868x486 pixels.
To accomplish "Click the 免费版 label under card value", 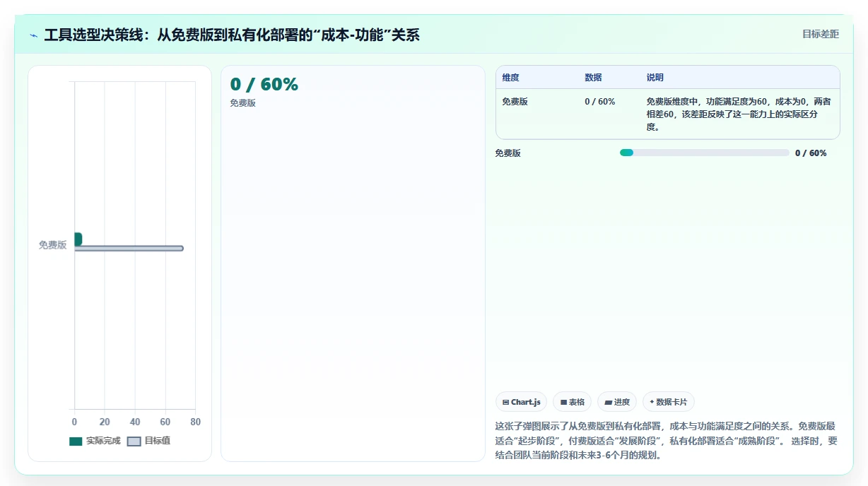I will (x=242, y=103).
